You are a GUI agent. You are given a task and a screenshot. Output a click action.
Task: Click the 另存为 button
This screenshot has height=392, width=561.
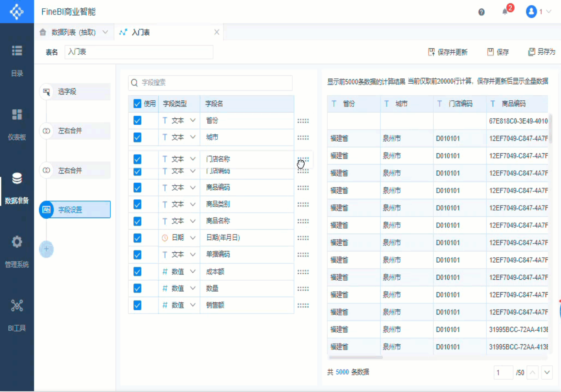click(x=541, y=52)
